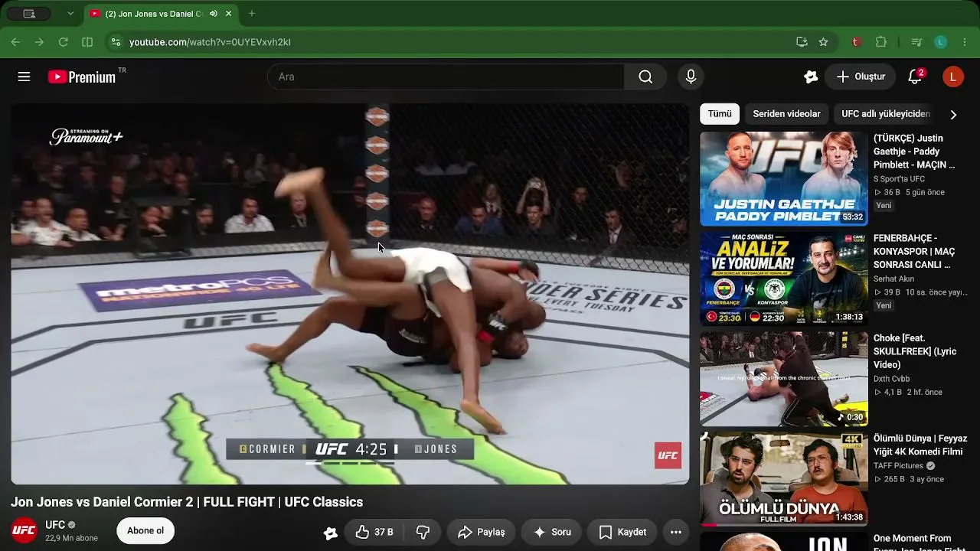Select the Seriden videolar filter chip

pos(786,114)
